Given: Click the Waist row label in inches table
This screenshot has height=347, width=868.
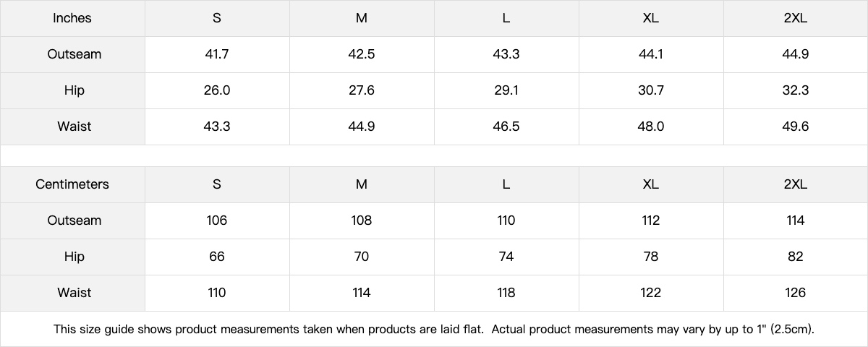Looking at the screenshot, I should pyautogui.click(x=74, y=127).
